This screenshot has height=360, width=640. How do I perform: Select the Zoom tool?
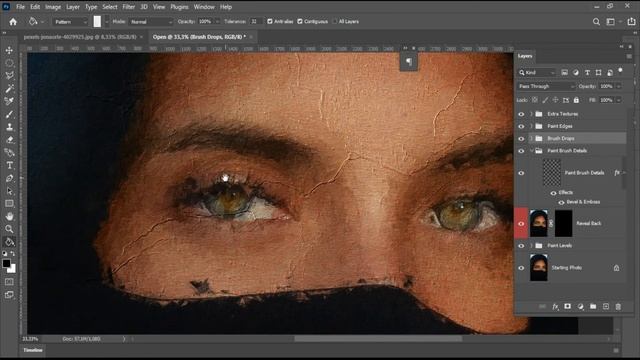(9, 229)
